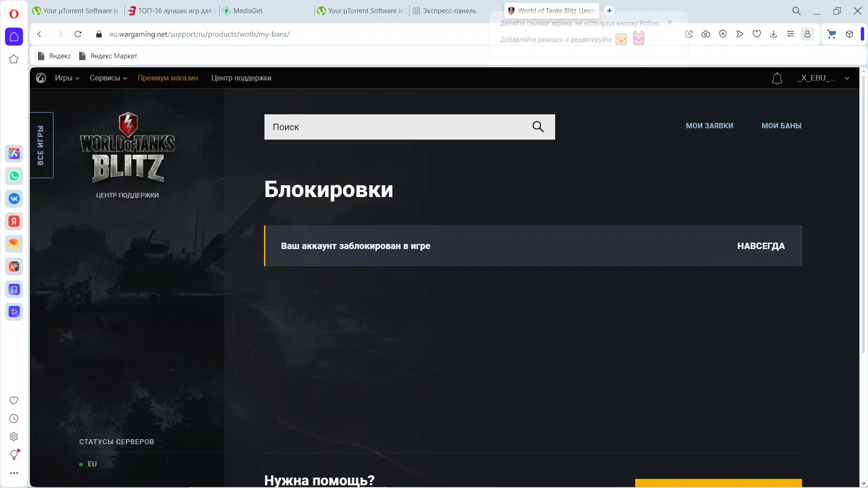Open МОИ ЗАЯВКИ link

[x=709, y=126]
